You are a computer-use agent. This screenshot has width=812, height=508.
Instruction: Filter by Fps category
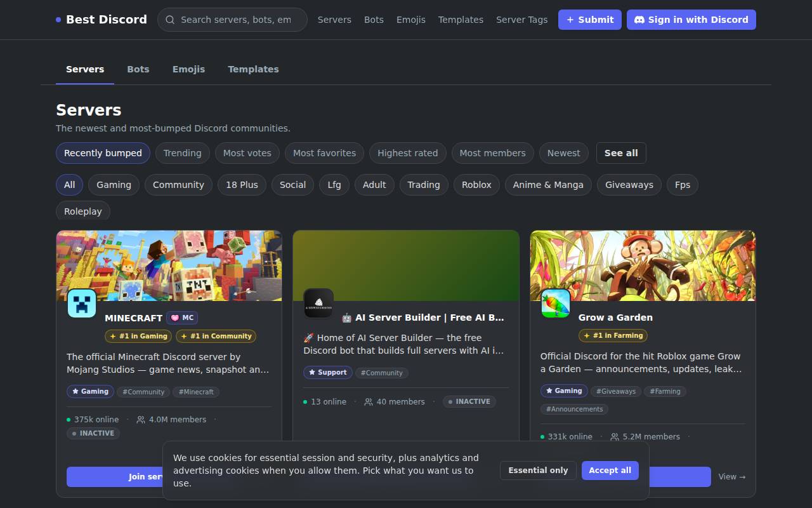tap(683, 185)
